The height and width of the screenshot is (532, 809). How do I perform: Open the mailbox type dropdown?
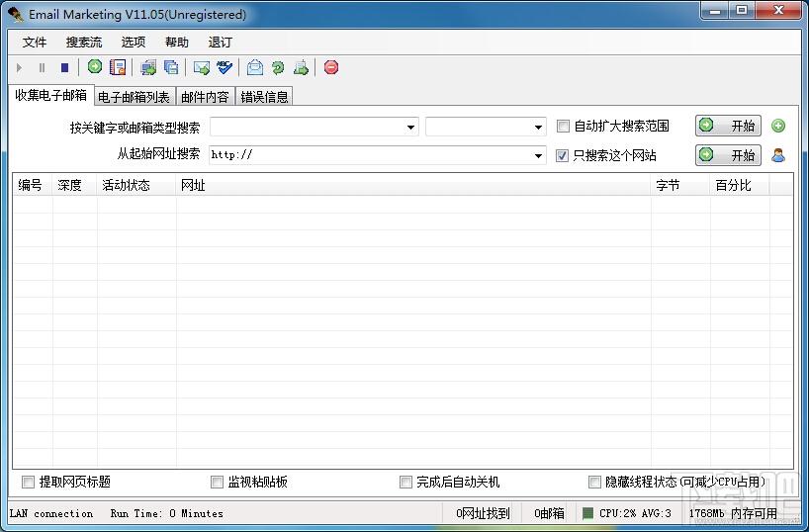(x=538, y=128)
